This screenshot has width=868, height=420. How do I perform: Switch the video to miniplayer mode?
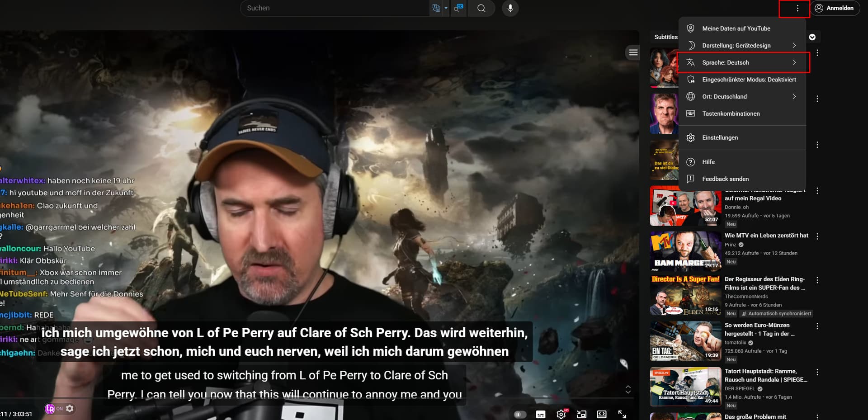(x=581, y=414)
